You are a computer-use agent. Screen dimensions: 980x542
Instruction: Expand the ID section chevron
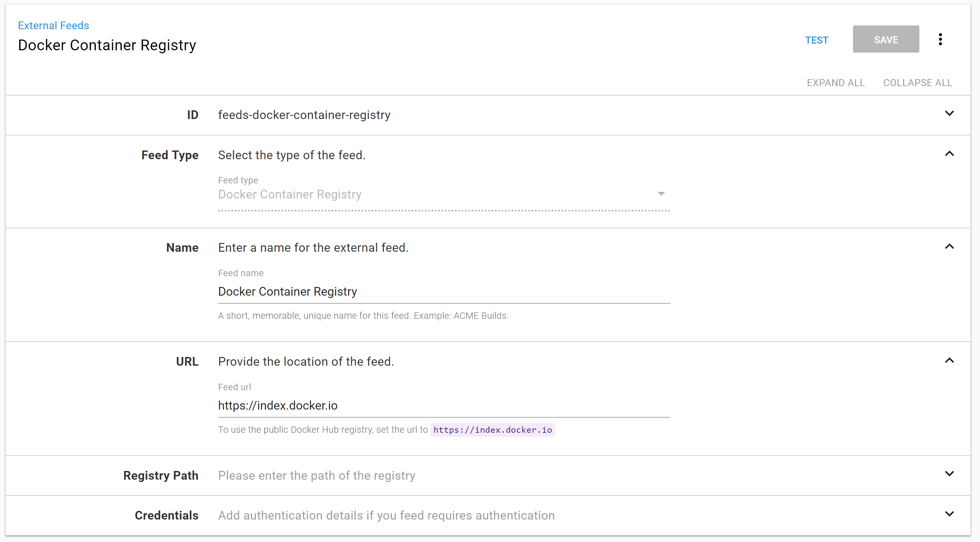click(949, 113)
